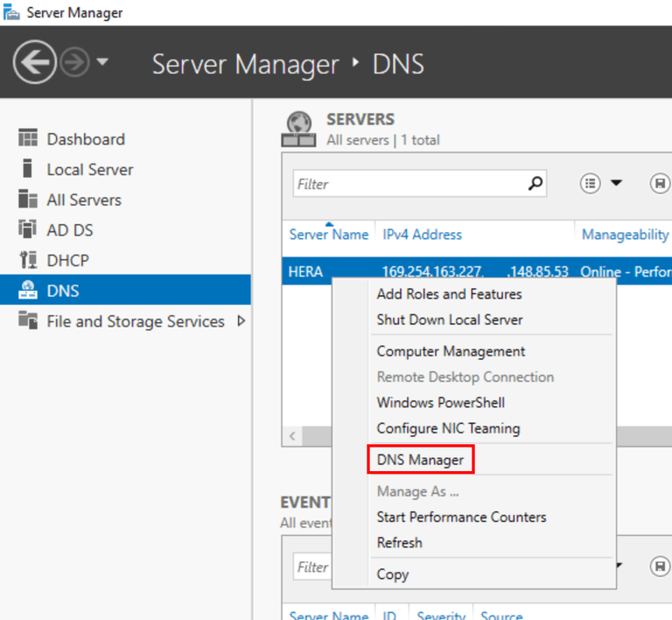This screenshot has height=620, width=672.
Task: Sort Events by Source column
Action: point(501,616)
